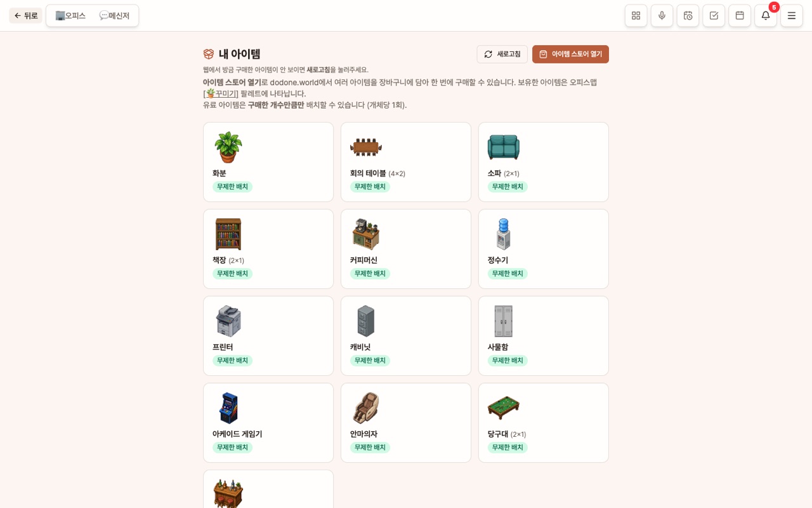The image size is (812, 508).
Task: Select the 아케이드 게임기 arcade machine image
Action: click(x=228, y=408)
